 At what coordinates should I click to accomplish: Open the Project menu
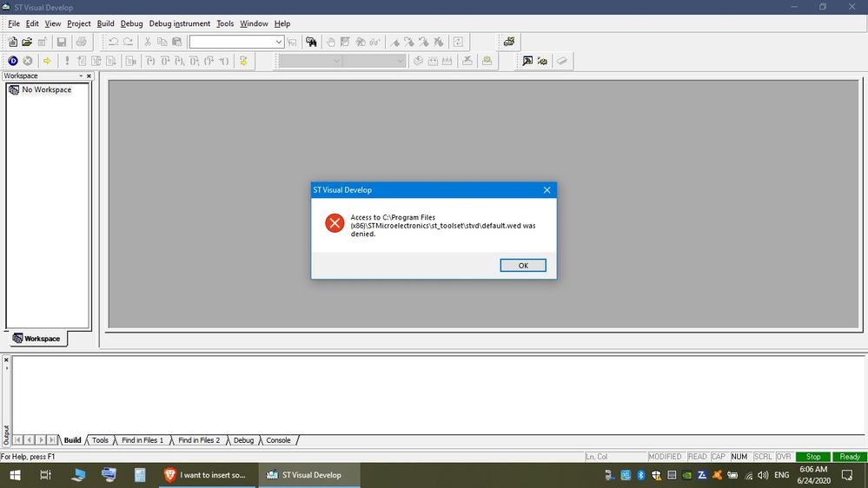click(x=78, y=23)
